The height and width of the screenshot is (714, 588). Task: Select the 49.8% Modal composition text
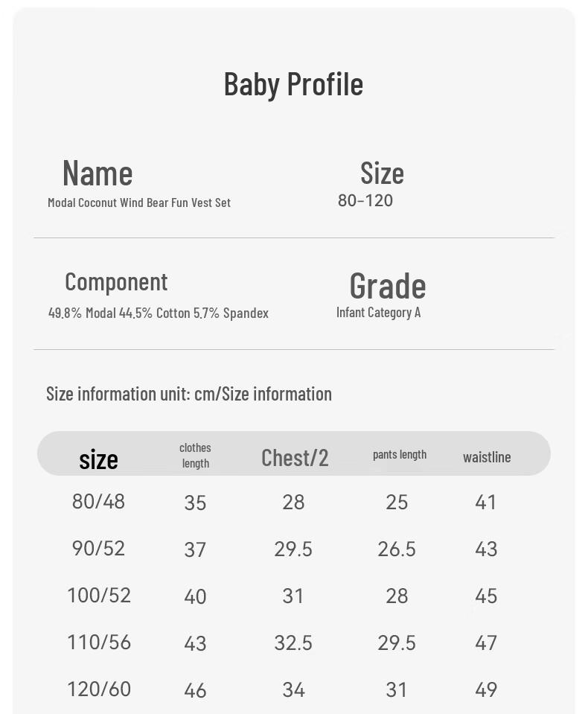click(159, 313)
